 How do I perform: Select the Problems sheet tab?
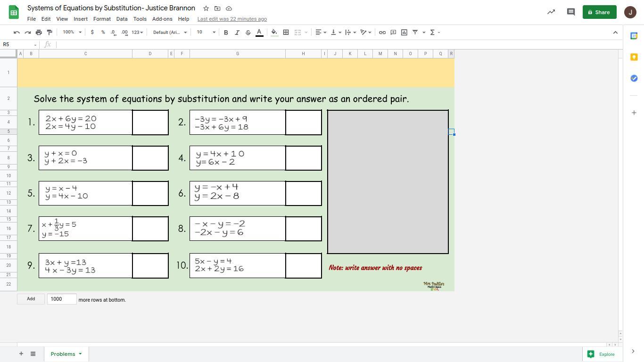[63, 354]
